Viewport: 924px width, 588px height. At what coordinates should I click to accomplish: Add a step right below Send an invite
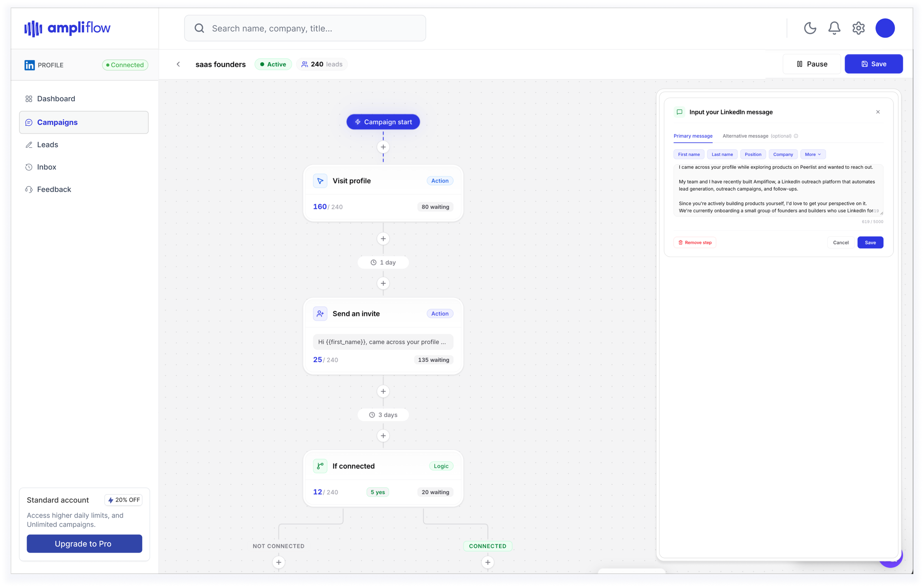point(383,391)
